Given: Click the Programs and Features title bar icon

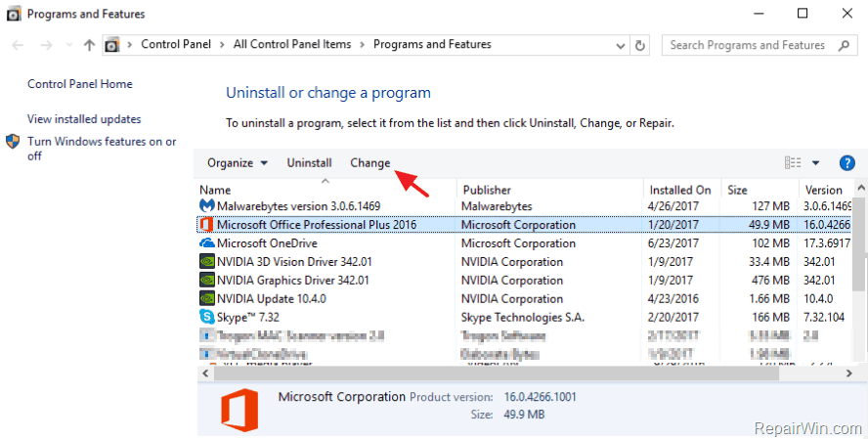Looking at the screenshot, I should pyautogui.click(x=14, y=14).
